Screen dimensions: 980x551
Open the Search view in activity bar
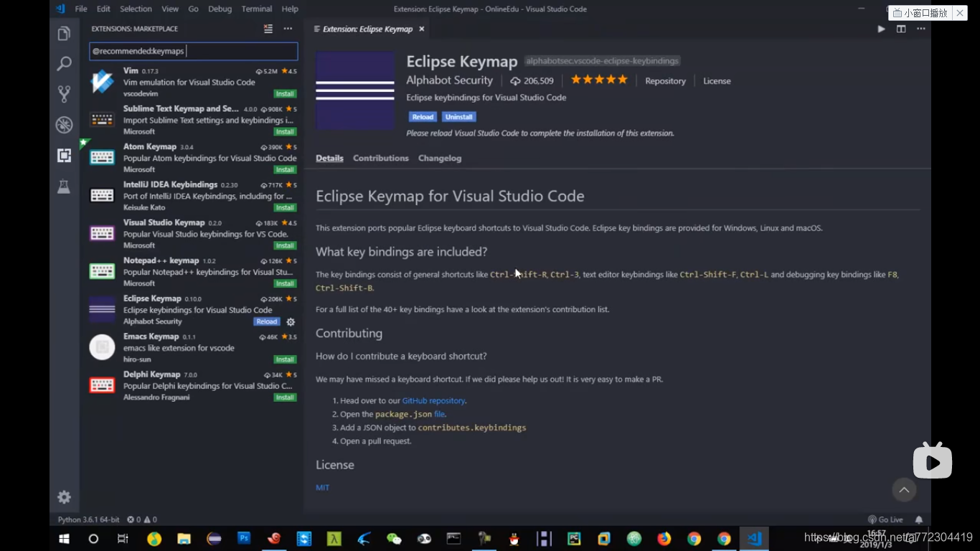click(64, 64)
